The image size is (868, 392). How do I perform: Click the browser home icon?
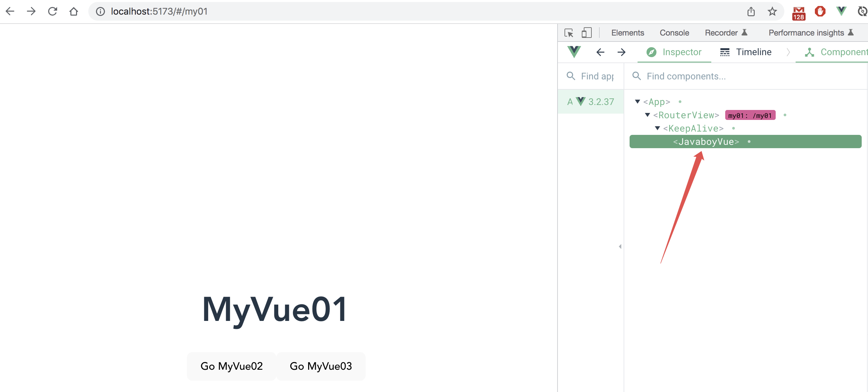pyautogui.click(x=73, y=11)
